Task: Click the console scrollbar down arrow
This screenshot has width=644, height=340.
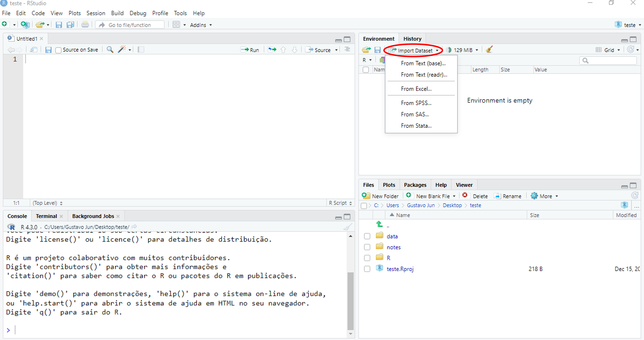Action: coord(350,334)
